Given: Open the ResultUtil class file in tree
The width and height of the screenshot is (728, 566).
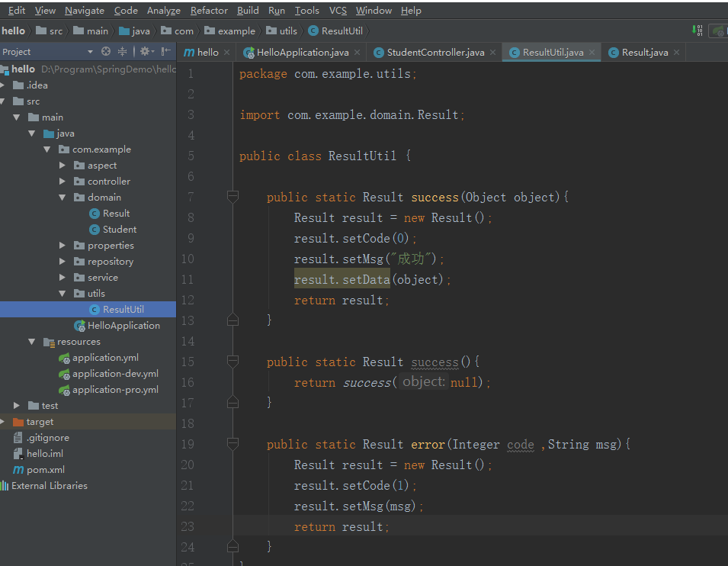Looking at the screenshot, I should point(123,310).
